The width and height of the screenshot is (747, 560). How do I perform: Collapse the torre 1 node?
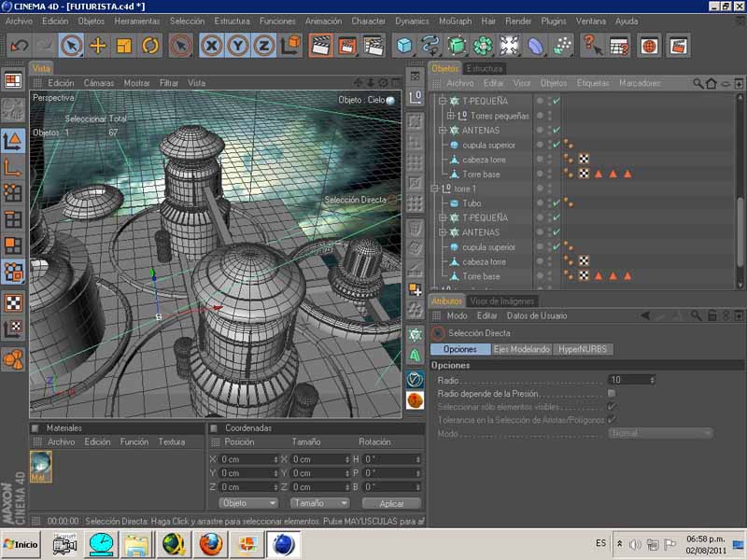tap(434, 189)
